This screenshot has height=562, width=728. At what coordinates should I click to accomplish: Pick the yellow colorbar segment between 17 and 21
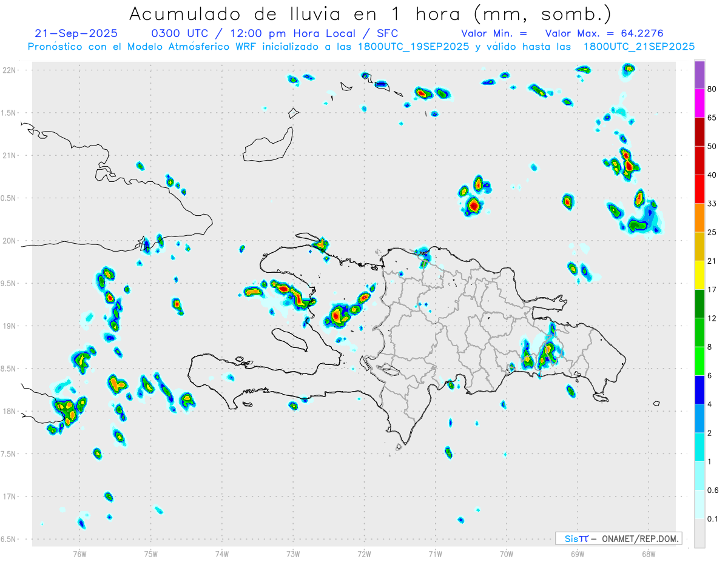pyautogui.click(x=699, y=275)
